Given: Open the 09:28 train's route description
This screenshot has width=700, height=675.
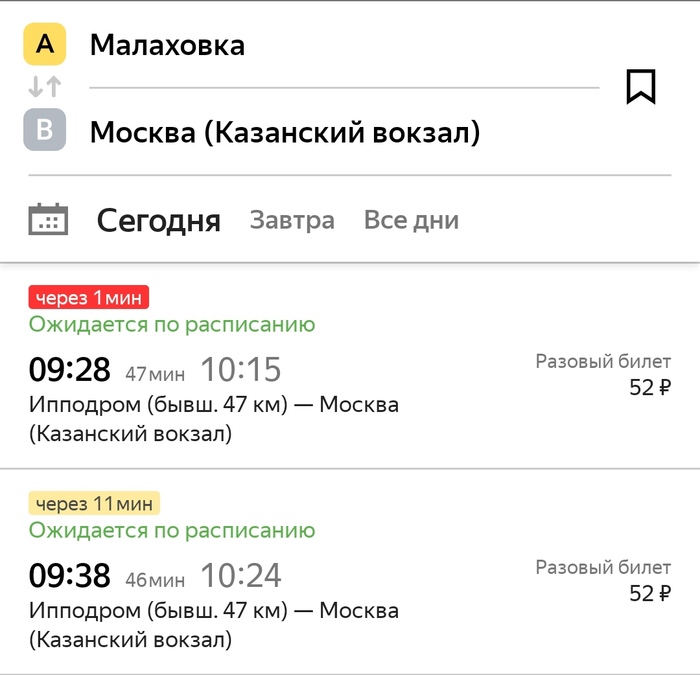Looking at the screenshot, I should (x=214, y=419).
